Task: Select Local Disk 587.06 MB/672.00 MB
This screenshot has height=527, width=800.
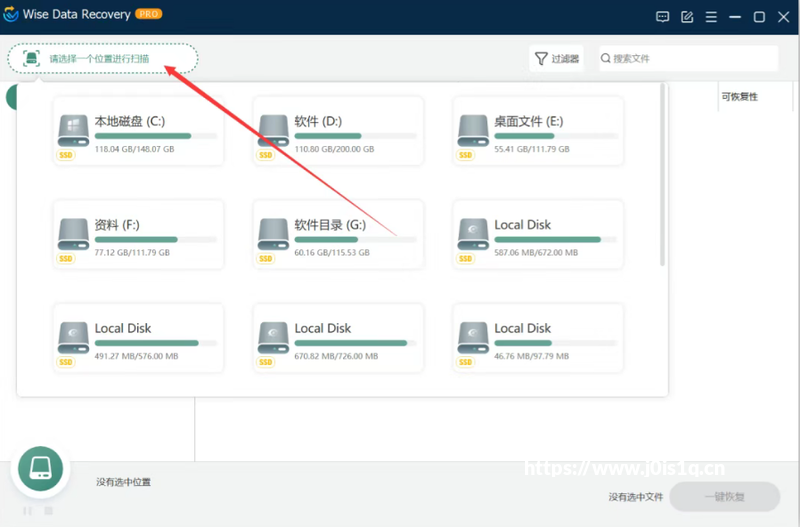Action: click(x=538, y=235)
